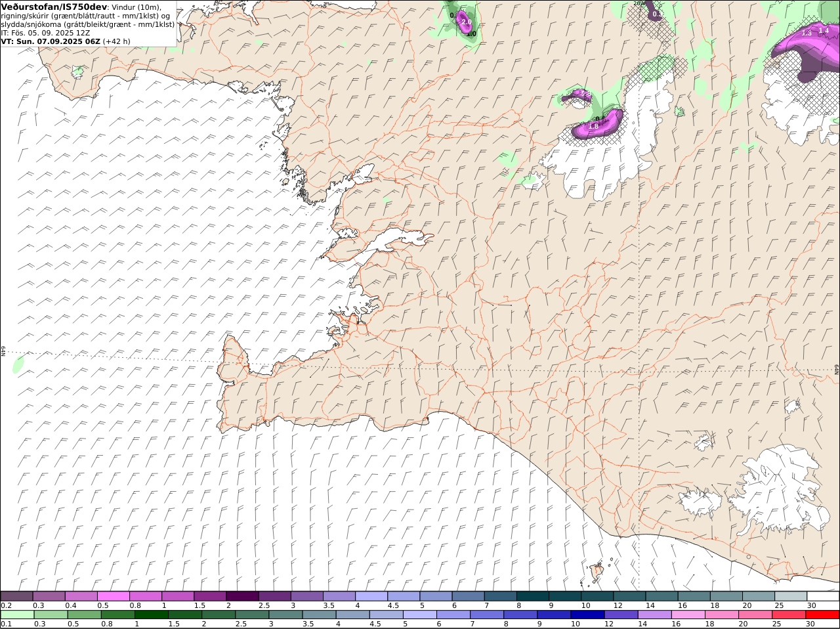The image size is (840, 629).
Task: Select the pink swatch starting at 16 in the lower legend row
Action: [688, 615]
